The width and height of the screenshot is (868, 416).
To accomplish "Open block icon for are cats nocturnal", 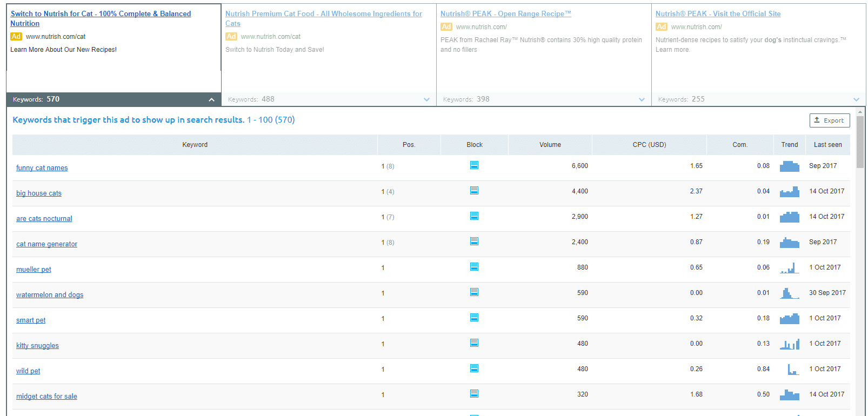I will click(x=474, y=216).
